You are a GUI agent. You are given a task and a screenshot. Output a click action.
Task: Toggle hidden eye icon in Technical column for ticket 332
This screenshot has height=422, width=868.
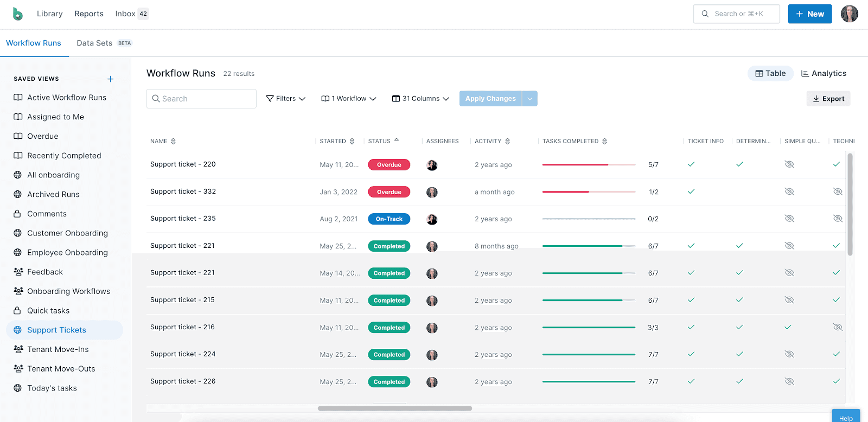click(838, 191)
